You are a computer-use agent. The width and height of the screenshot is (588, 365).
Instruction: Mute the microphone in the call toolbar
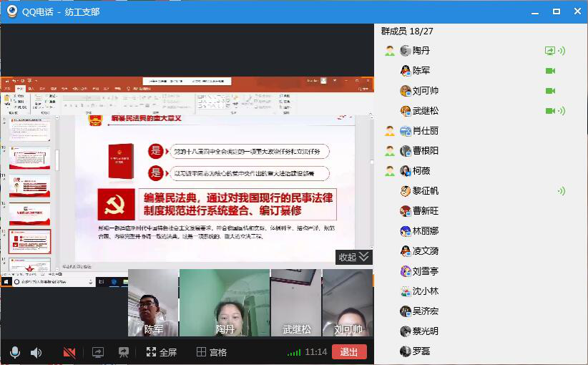point(14,352)
